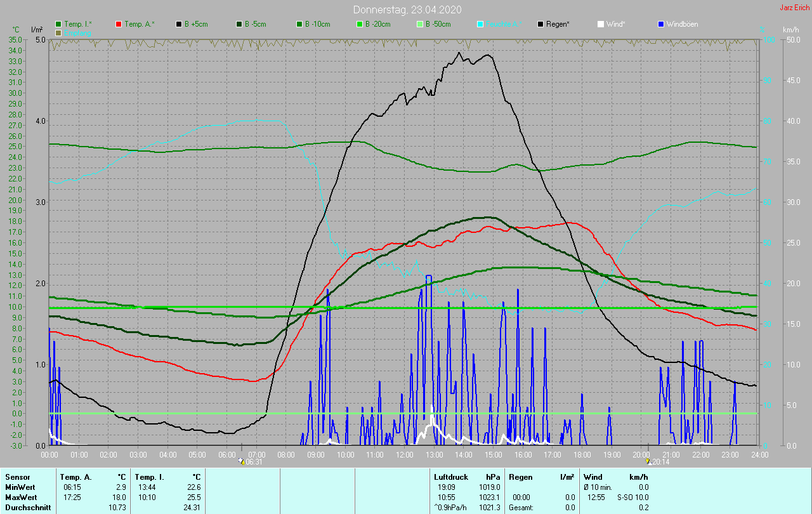This screenshot has width=812, height=514.
Task: Click the date title Donnerstag, 23.04.2020
Action: pyautogui.click(x=407, y=10)
